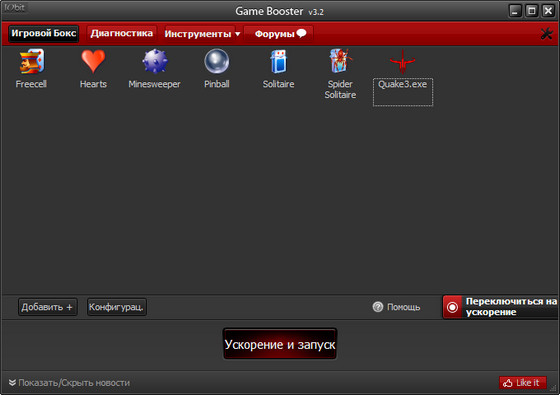
Task: Select the Minesweeper mine icon
Action: pyautogui.click(x=155, y=61)
